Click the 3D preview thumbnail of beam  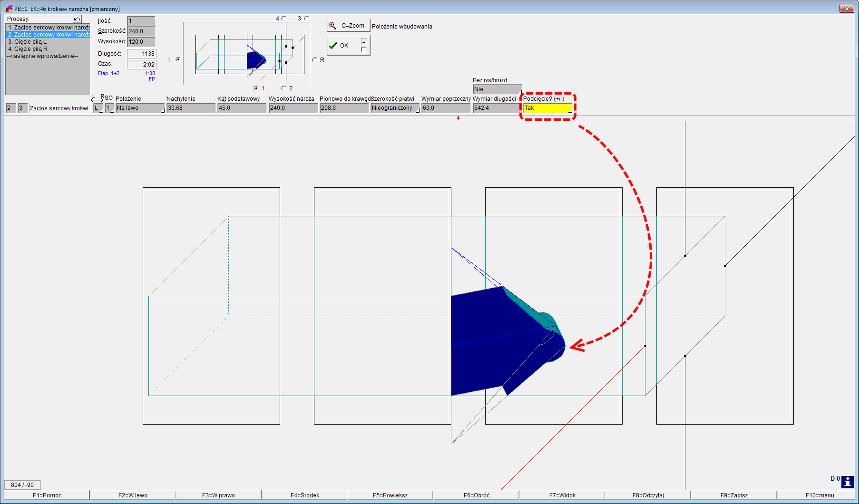coord(246,54)
